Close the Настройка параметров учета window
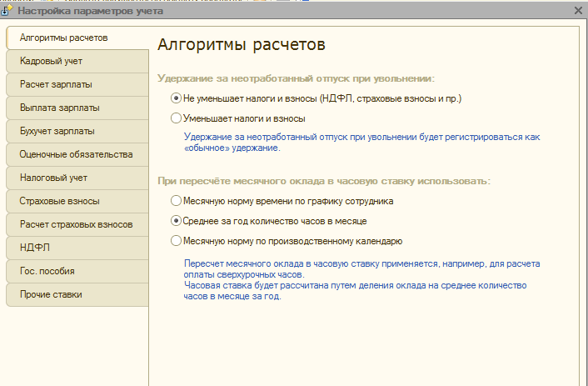Image resolution: width=588 pixels, height=386 pixels. click(578, 11)
